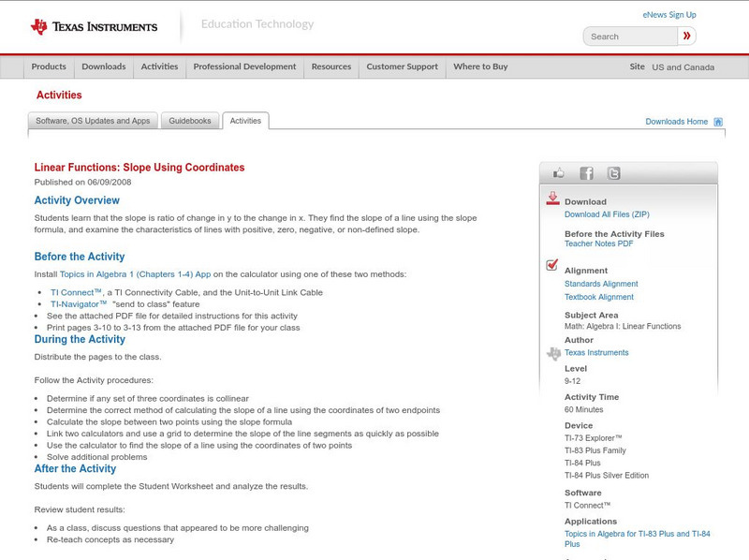Click the TI Connect link in the list
Viewport: 749px width, 560px height.
[76, 292]
